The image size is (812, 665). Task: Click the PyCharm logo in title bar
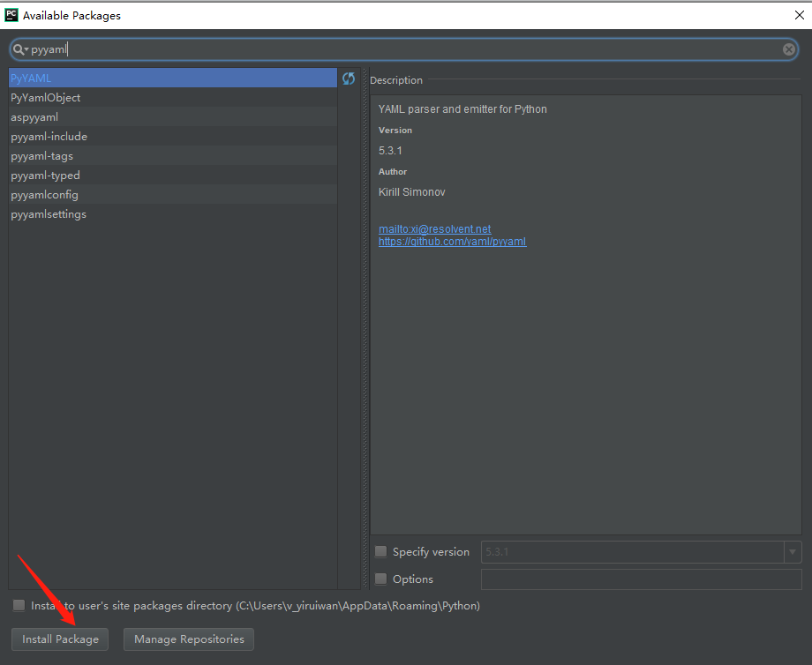pyautogui.click(x=11, y=15)
